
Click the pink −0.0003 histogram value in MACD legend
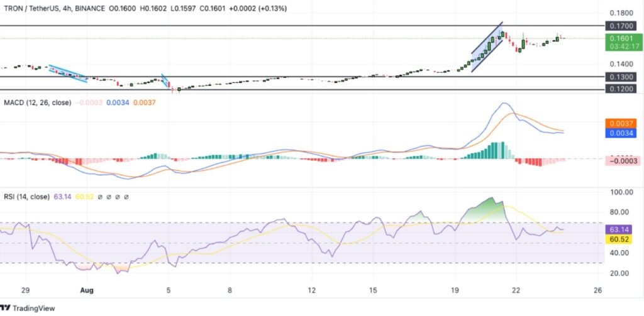tap(89, 102)
